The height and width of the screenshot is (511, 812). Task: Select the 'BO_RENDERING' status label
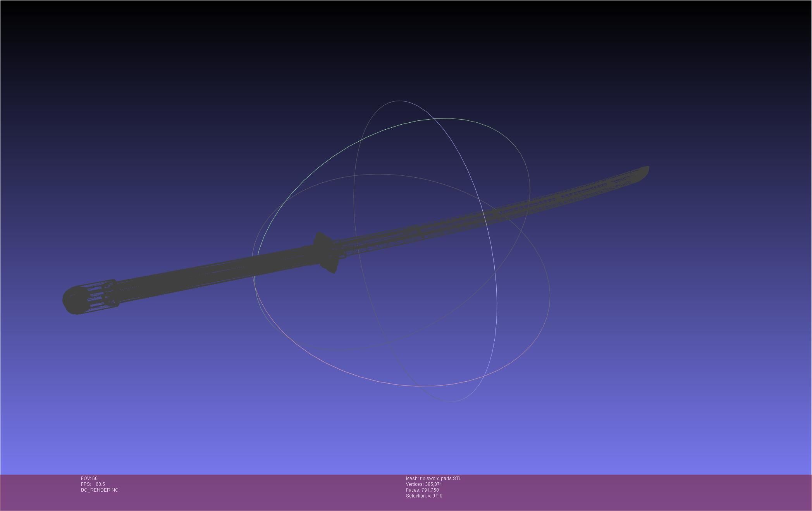click(x=100, y=490)
